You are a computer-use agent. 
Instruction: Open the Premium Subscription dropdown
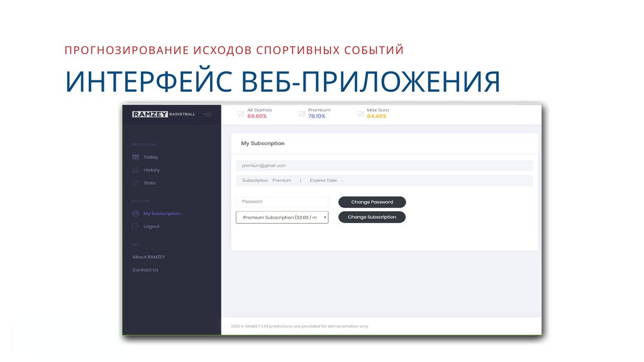[282, 217]
